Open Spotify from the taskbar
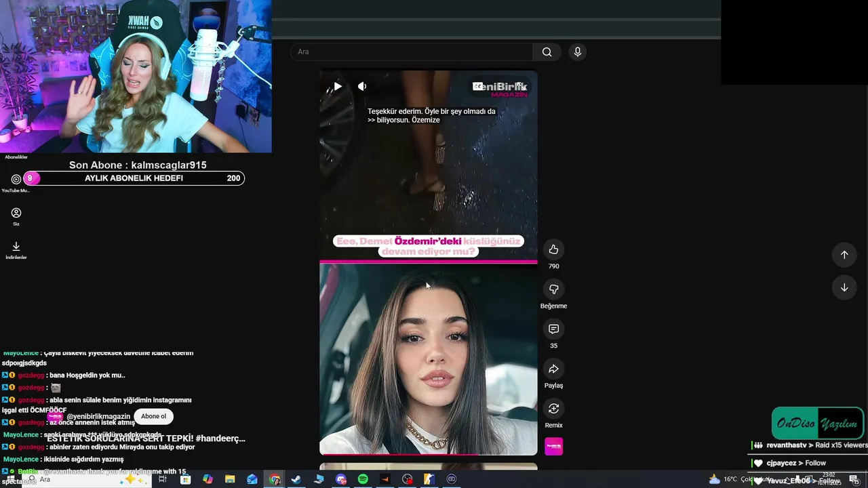Screen dimensions: 868x488 click(x=363, y=479)
